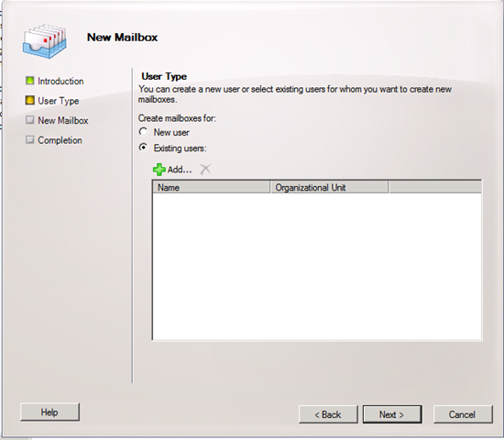Go to the Introduction step label
Screen dimensions: 504x440
tap(60, 81)
